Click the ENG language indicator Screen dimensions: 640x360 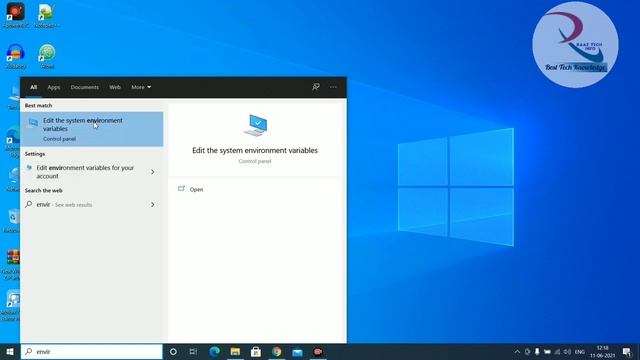coord(580,352)
